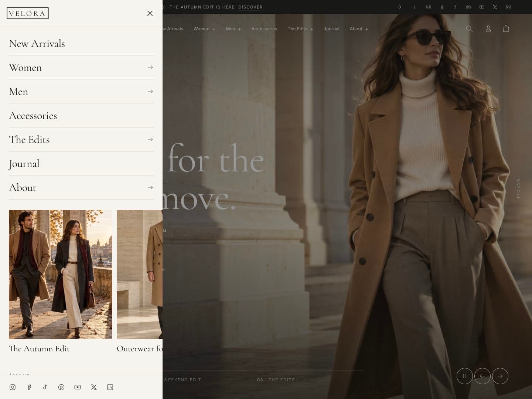This screenshot has height=399, width=532.
Task: Click the YouTube icon in the drawer footer
Action: click(78, 387)
